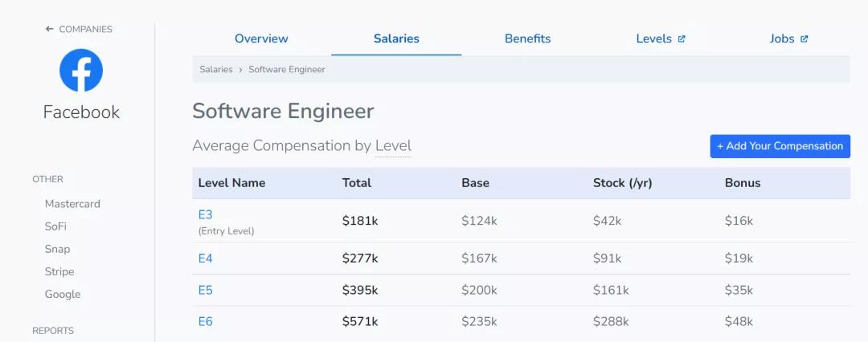Open Snap in the sidebar
Viewport: 868px width, 342px height.
point(58,249)
